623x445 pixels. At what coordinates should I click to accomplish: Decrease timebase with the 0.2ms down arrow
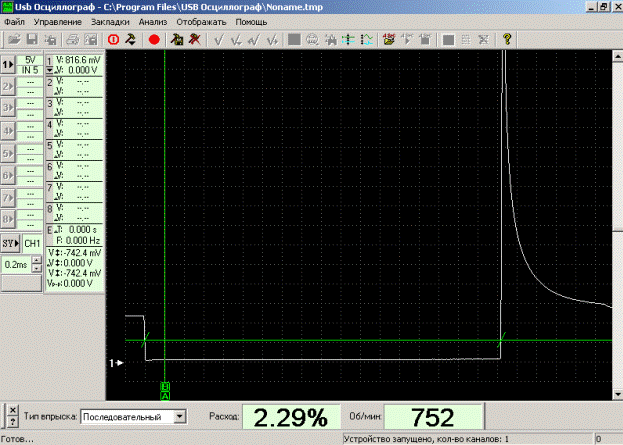37,268
